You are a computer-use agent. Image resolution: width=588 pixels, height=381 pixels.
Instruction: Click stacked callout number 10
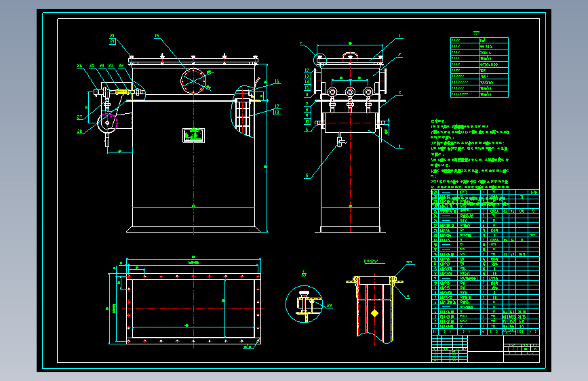coord(307,121)
